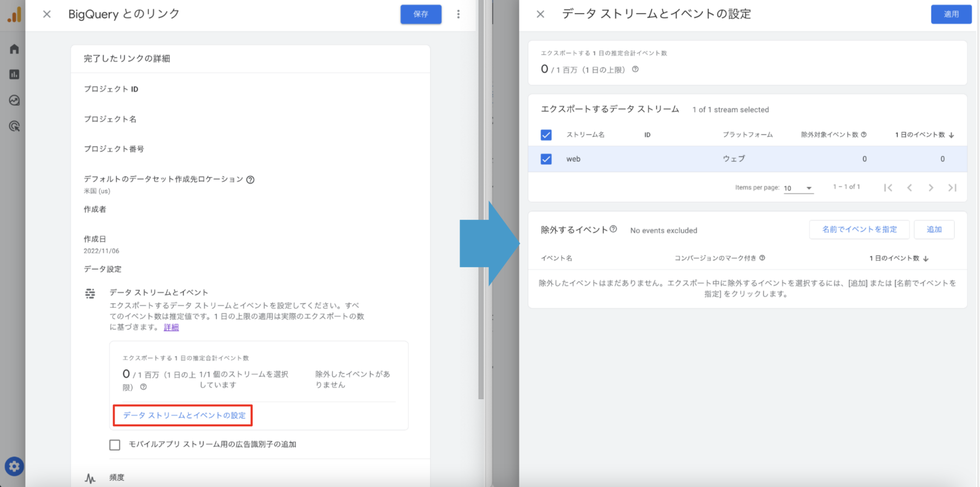This screenshot has width=980, height=487.
Task: Click the 適用 apply button
Action: (951, 14)
